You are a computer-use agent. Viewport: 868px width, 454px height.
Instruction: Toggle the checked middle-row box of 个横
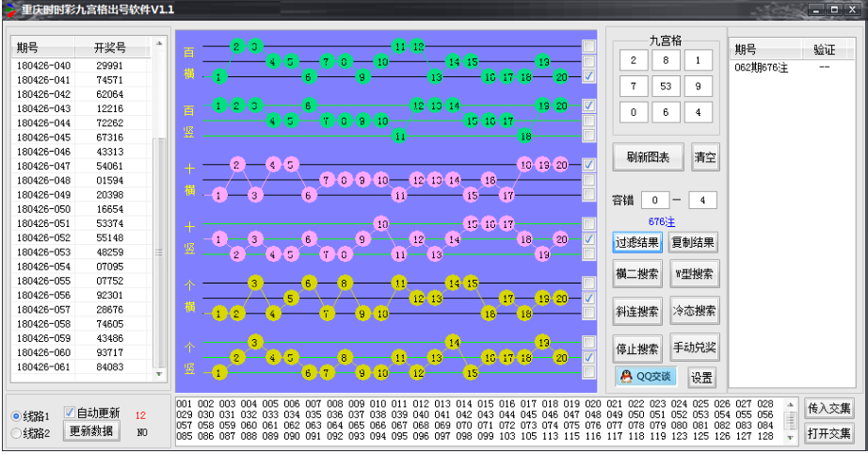pyautogui.click(x=588, y=299)
